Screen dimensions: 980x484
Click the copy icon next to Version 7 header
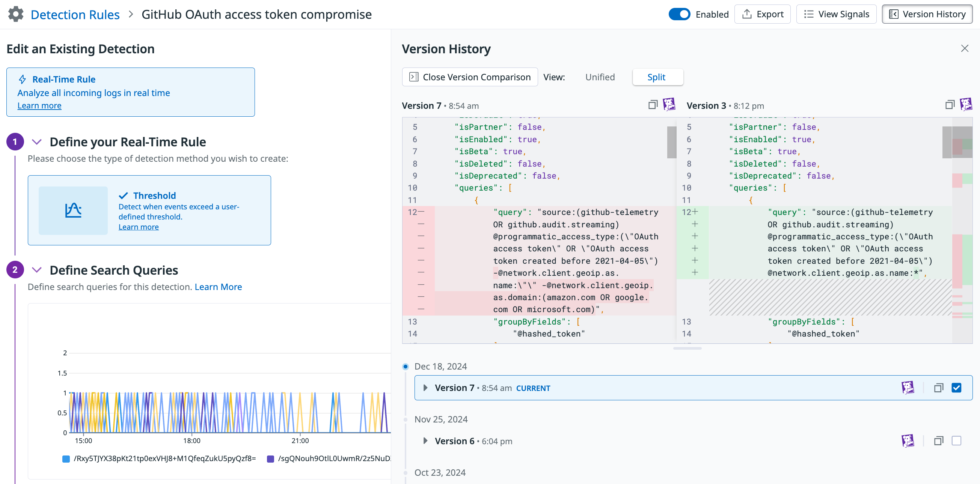[x=653, y=105]
